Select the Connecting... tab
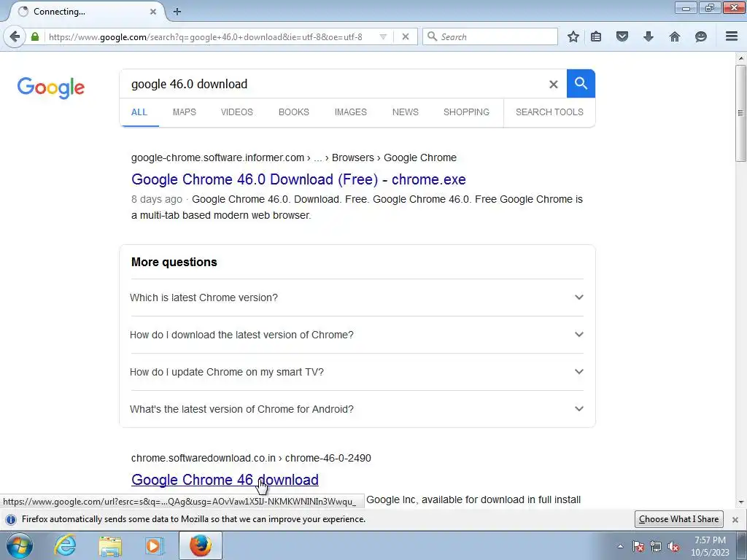747x560 pixels. (x=86, y=12)
